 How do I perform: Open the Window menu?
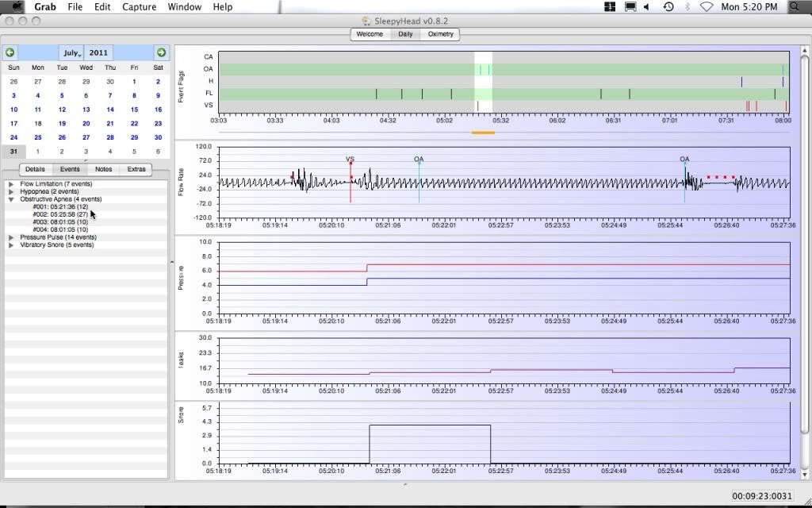(x=184, y=6)
